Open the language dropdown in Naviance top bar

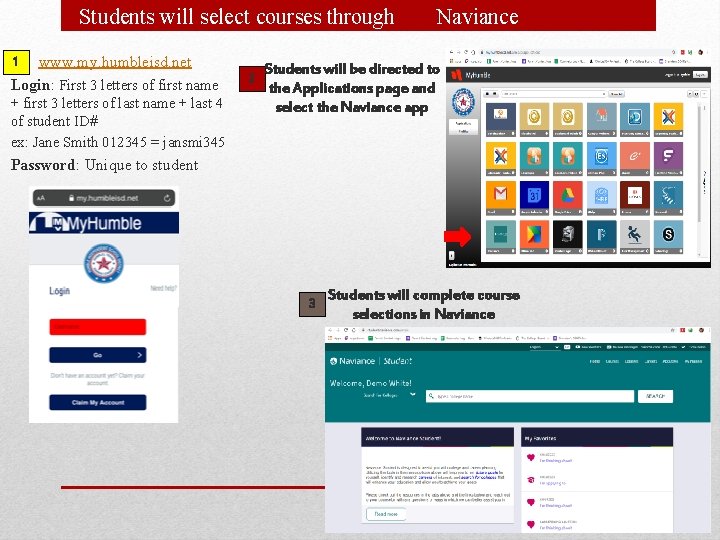click(544, 347)
